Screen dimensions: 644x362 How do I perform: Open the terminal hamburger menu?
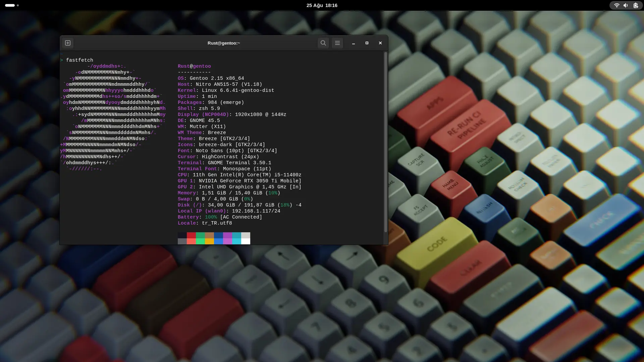[337, 43]
